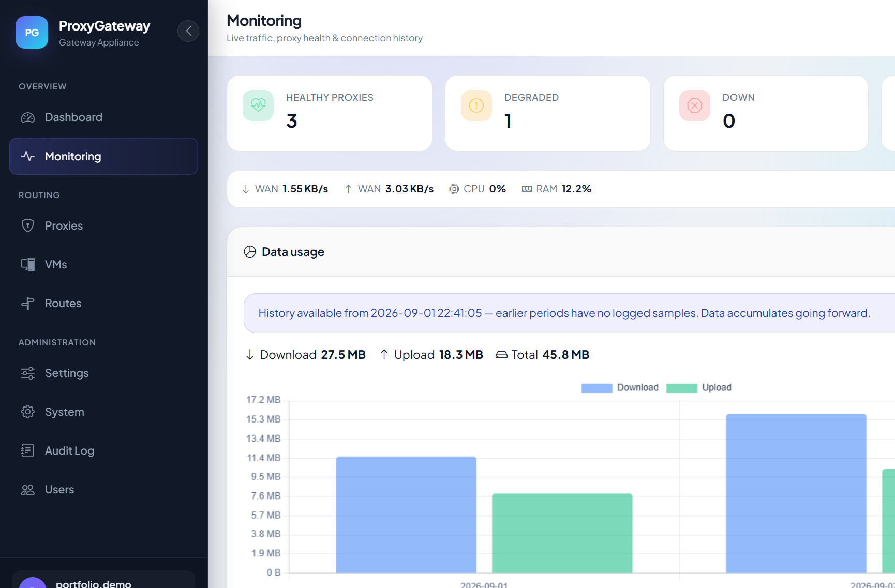Click the Total 45.8 MB value
This screenshot has height=588, width=895.
tap(566, 355)
